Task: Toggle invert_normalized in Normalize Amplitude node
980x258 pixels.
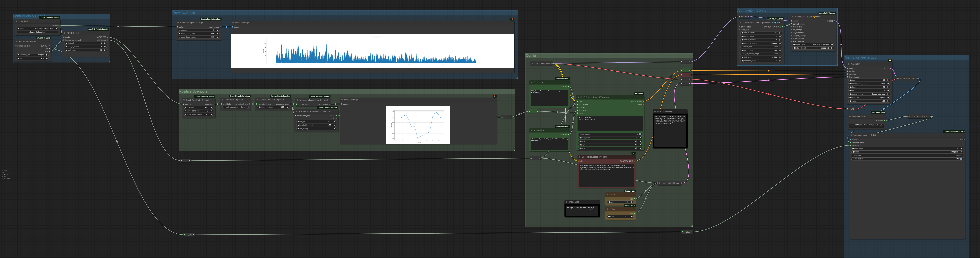Action: 235,107
